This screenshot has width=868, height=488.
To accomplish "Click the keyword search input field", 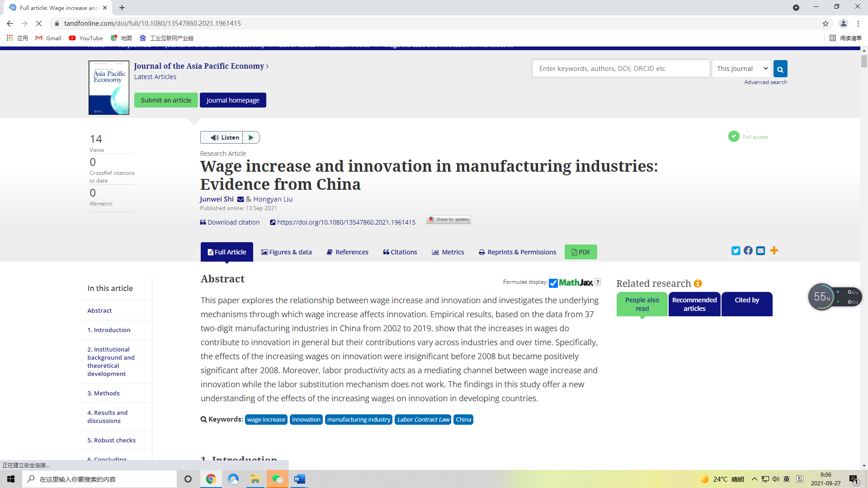I will [620, 69].
